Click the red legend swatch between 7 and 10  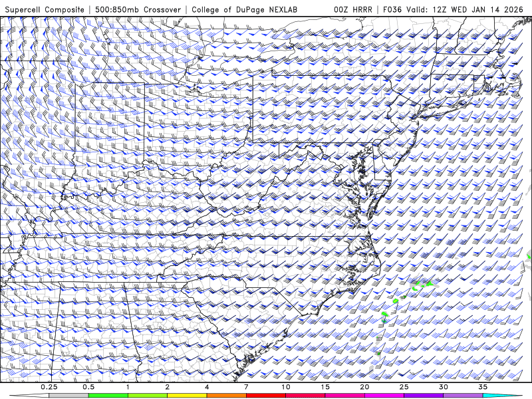pos(265,396)
